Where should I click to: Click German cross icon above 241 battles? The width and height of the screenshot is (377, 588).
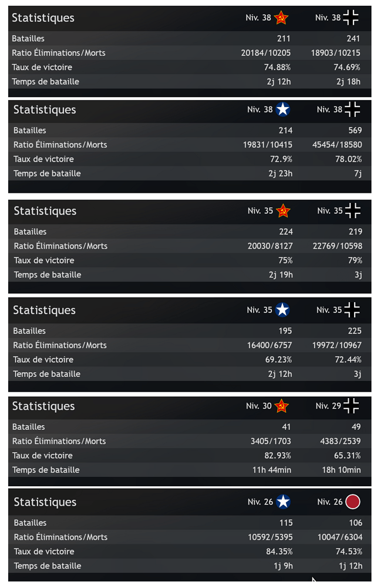point(351,18)
